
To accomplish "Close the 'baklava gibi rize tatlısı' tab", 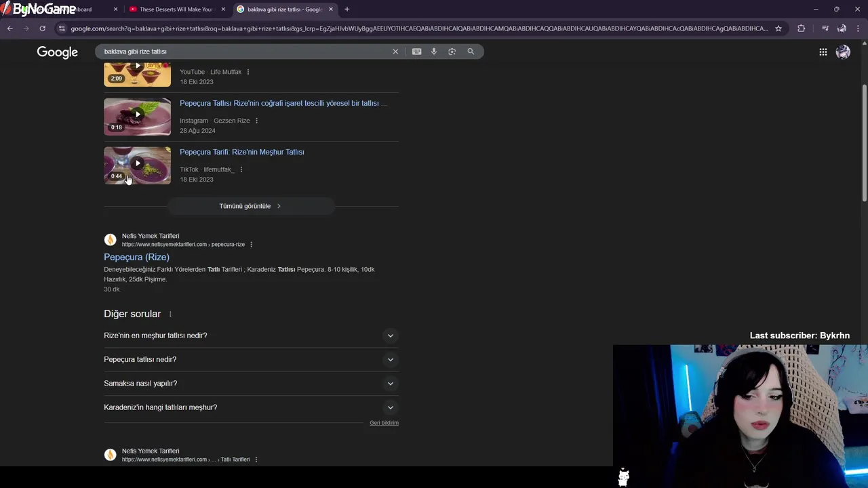I will coord(331,9).
